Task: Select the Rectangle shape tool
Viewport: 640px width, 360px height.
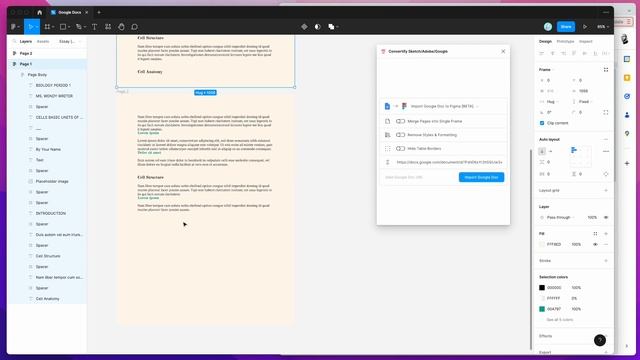Action: click(x=63, y=27)
